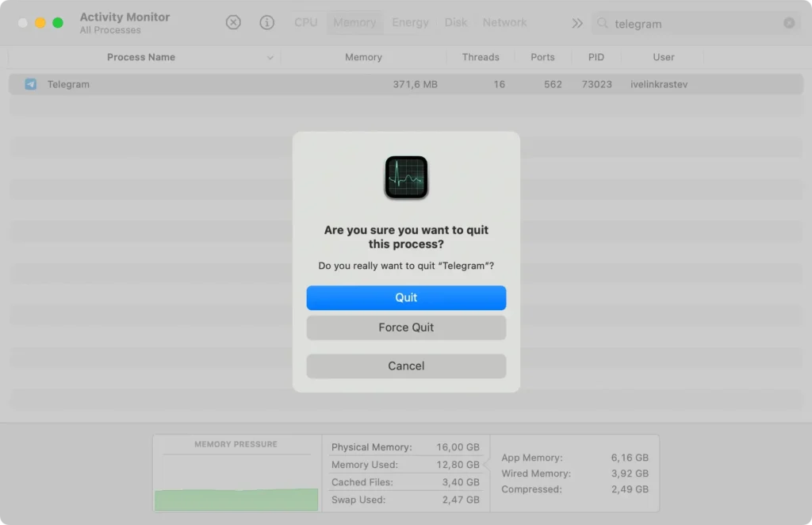The width and height of the screenshot is (812, 525).
Task: Click the magnifying glass search icon
Action: [x=603, y=23]
